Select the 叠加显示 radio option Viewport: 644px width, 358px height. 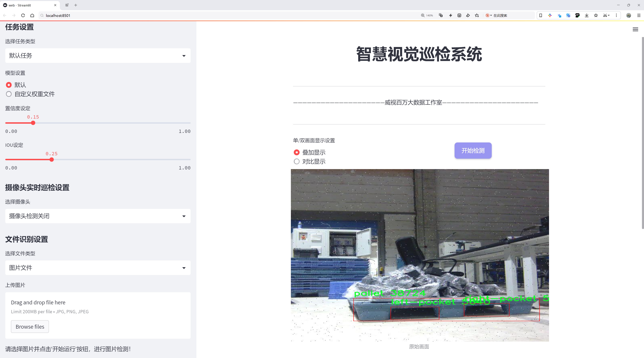point(297,153)
